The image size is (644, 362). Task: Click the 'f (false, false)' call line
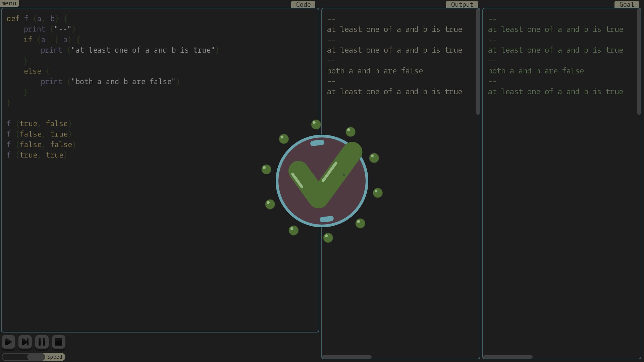[x=41, y=144]
